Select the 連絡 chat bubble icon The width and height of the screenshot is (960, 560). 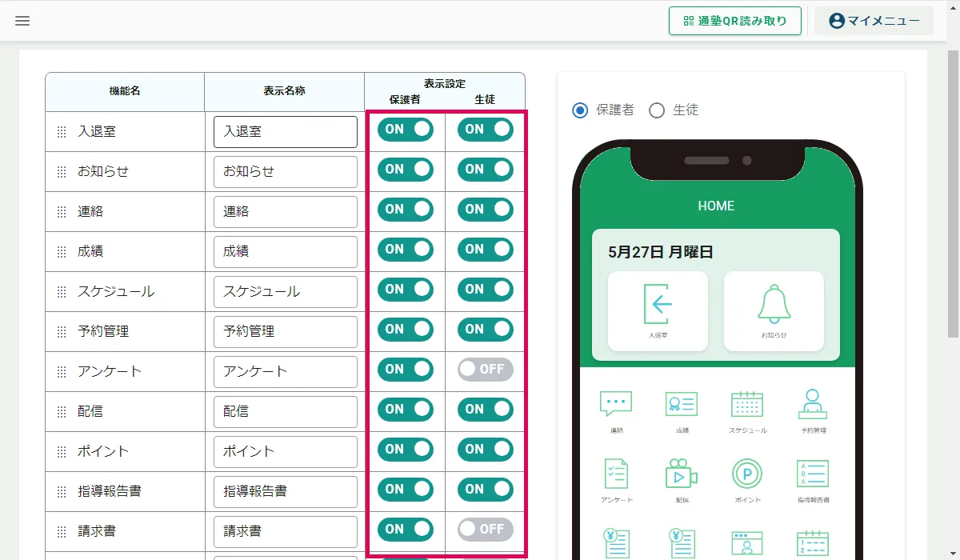(x=616, y=403)
